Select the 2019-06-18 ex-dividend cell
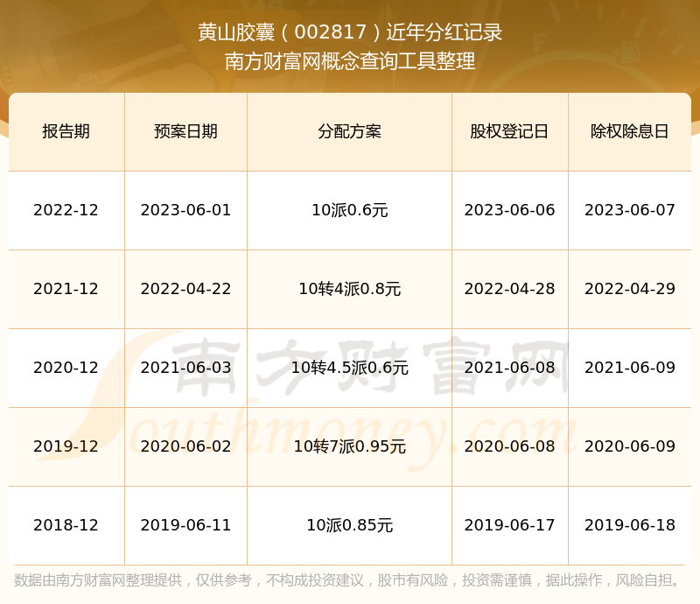 click(x=629, y=525)
